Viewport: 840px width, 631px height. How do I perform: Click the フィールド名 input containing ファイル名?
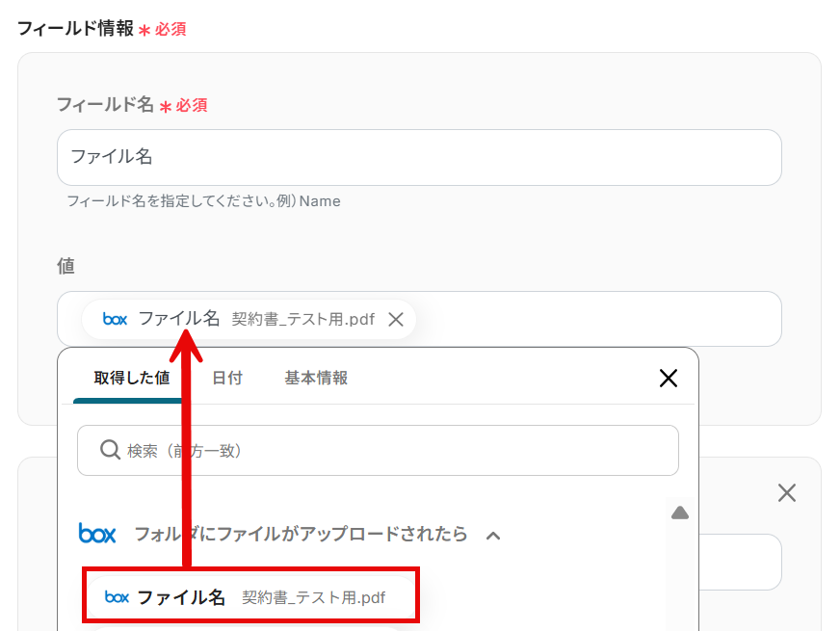[419, 157]
